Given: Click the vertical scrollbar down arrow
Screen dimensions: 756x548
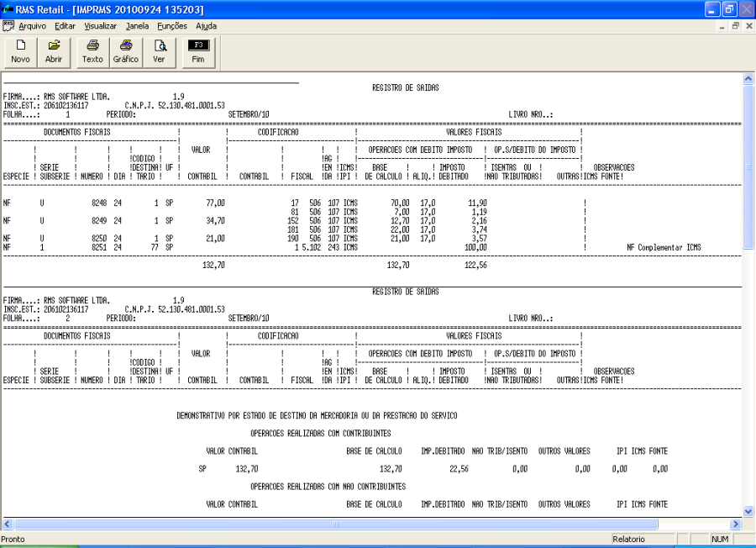Looking at the screenshot, I should click(748, 511).
